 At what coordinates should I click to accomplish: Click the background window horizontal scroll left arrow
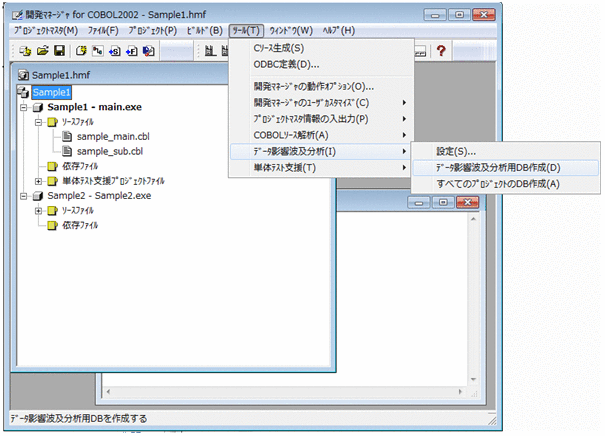(x=108, y=392)
